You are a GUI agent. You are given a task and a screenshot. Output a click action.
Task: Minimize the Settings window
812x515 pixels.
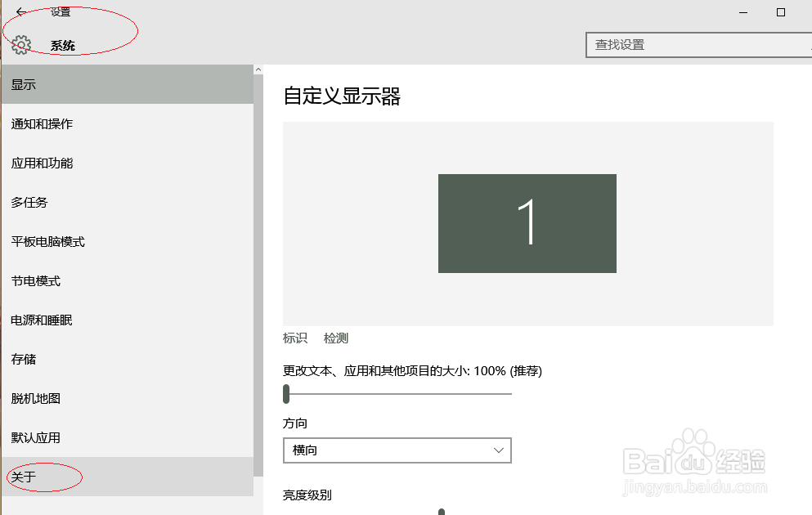tap(743, 12)
